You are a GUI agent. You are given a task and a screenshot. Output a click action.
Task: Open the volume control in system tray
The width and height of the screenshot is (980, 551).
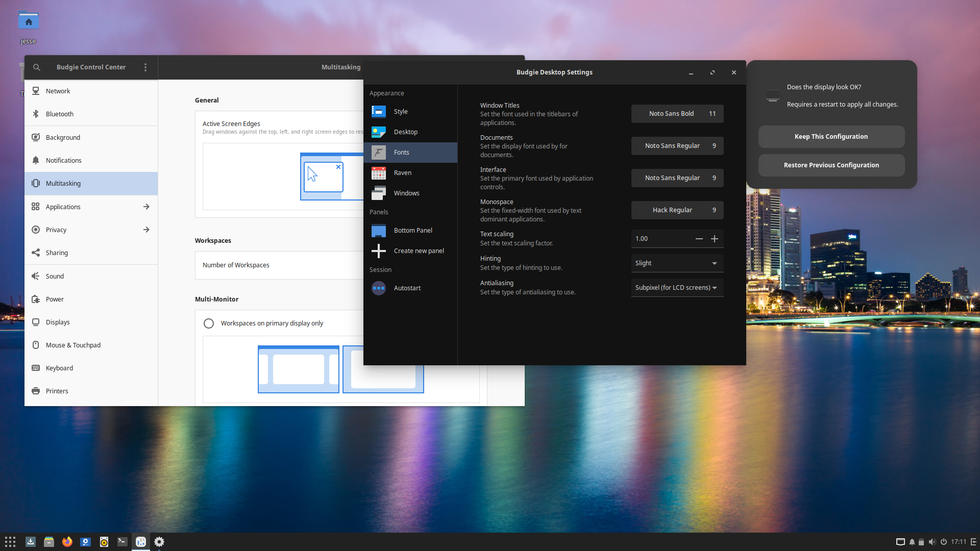tap(932, 542)
